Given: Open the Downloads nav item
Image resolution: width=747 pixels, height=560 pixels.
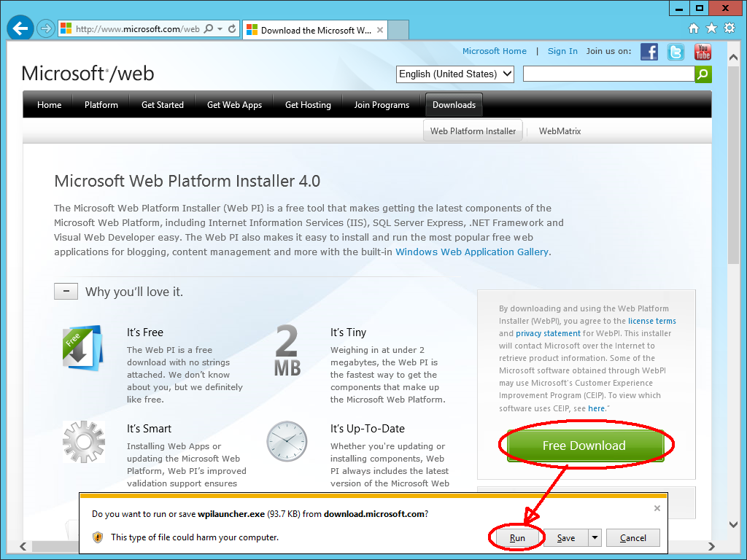Looking at the screenshot, I should point(454,105).
